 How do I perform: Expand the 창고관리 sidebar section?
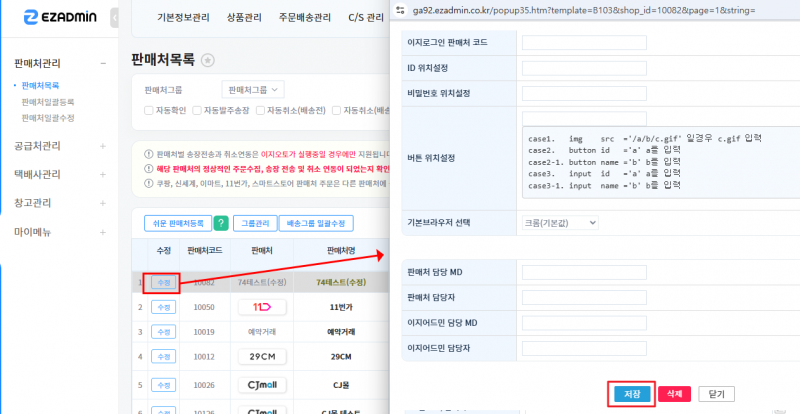tap(103, 203)
